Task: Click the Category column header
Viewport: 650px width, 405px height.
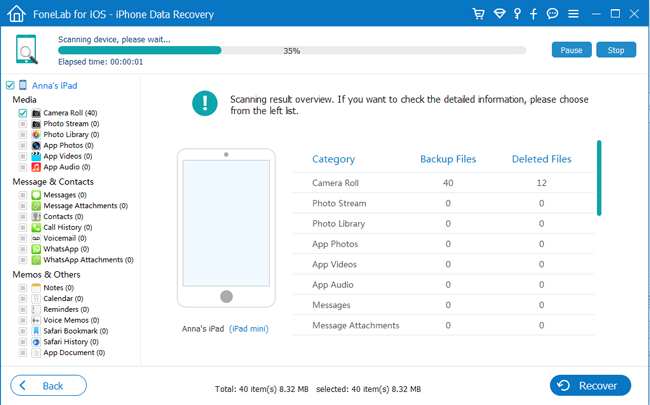Action: click(x=333, y=159)
